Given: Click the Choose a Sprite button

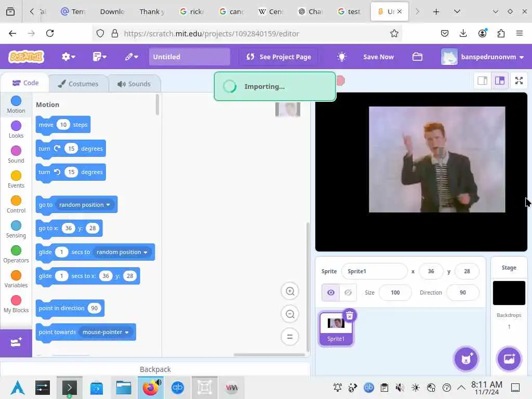Looking at the screenshot, I should 466,359.
